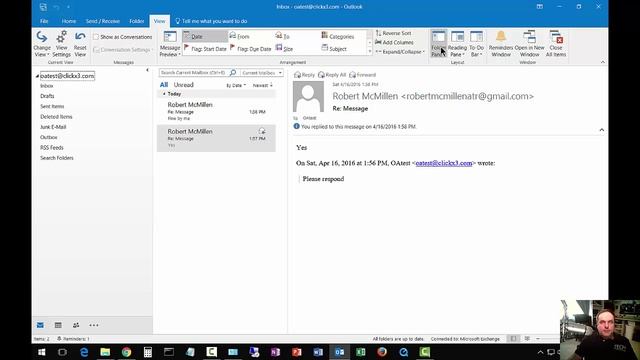640x360 pixels.
Task: Open the oatest@clickx3.com email link
Action: [444, 163]
